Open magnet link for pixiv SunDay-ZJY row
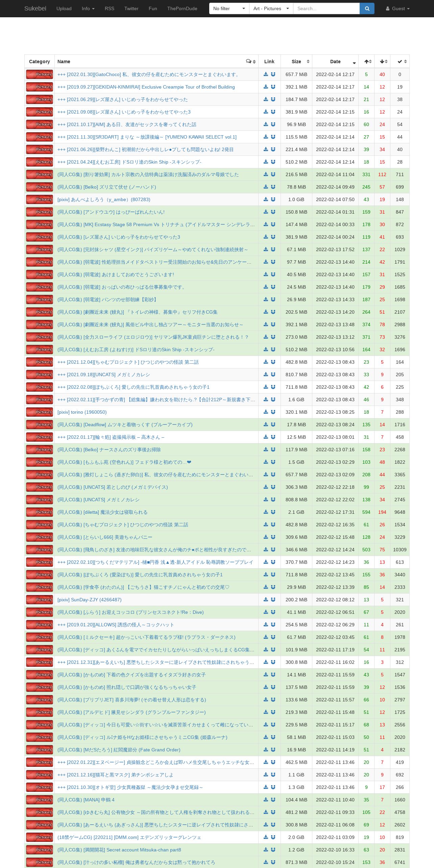 (x=273, y=600)
